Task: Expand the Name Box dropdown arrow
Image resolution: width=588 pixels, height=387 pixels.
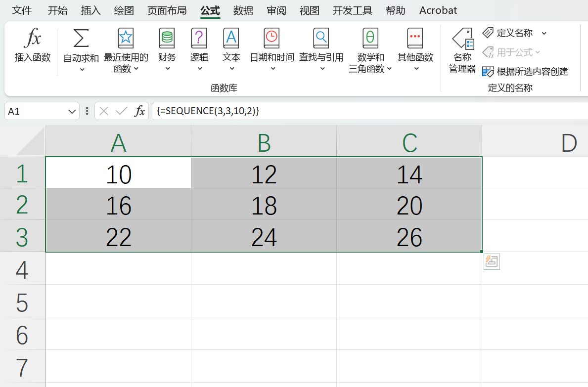Action: click(x=72, y=112)
